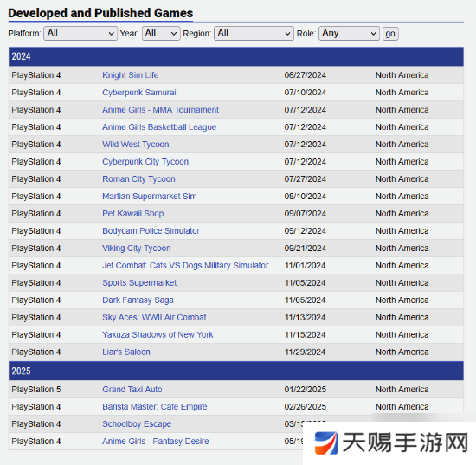
Task: Click the date 01/22/2025
Action: pos(306,390)
